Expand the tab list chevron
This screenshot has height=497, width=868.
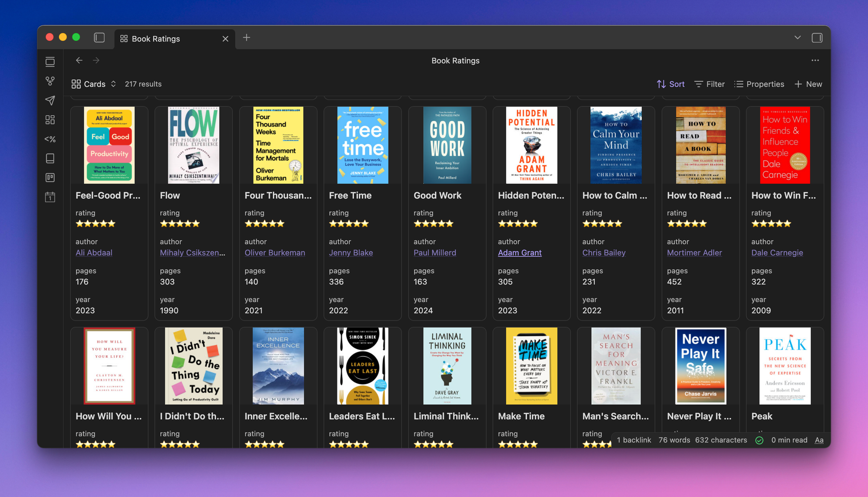797,38
